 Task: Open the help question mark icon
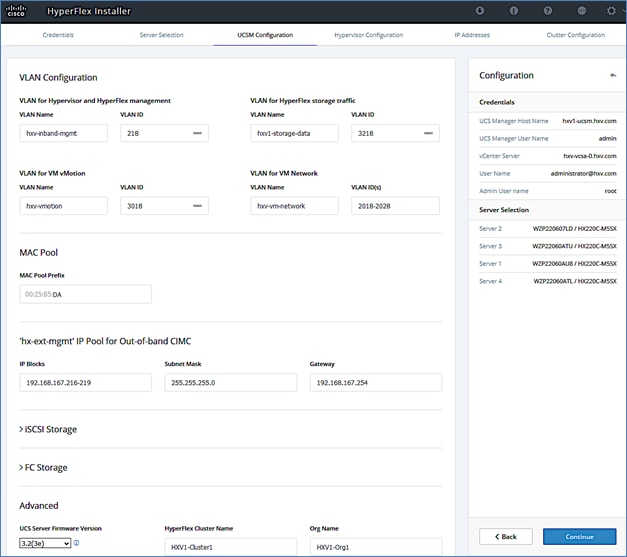548,11
